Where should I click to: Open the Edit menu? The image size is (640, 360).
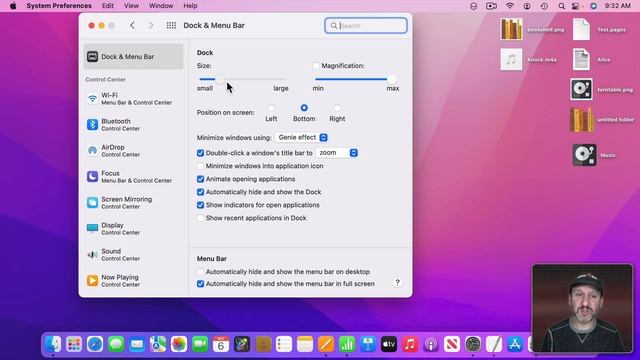[108, 6]
